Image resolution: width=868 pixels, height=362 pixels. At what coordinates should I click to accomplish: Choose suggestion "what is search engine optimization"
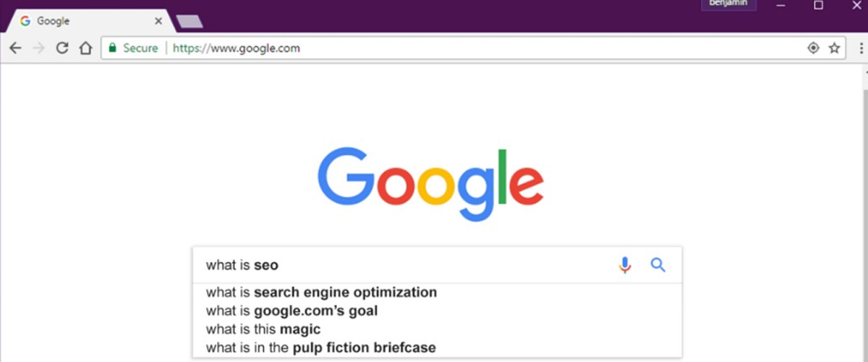point(321,292)
